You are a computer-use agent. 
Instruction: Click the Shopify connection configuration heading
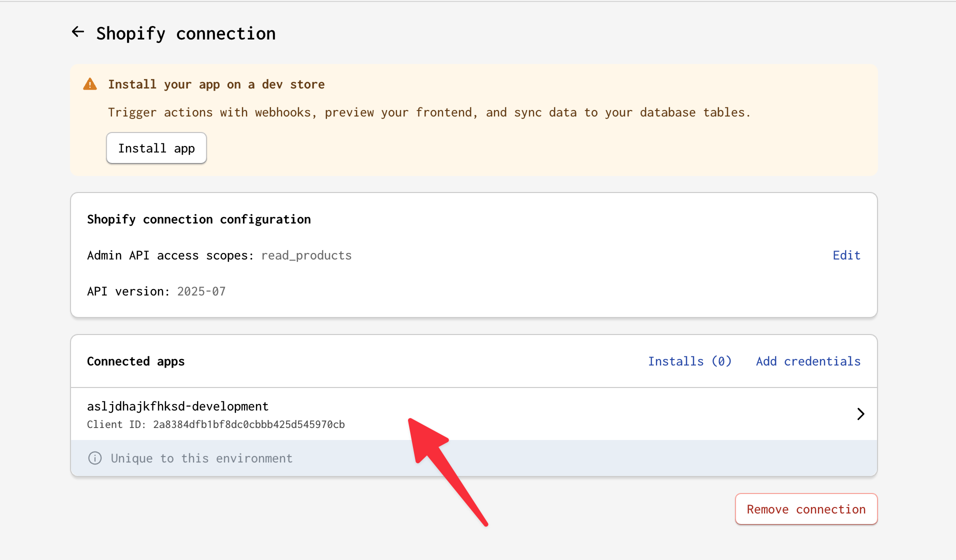pos(198,219)
